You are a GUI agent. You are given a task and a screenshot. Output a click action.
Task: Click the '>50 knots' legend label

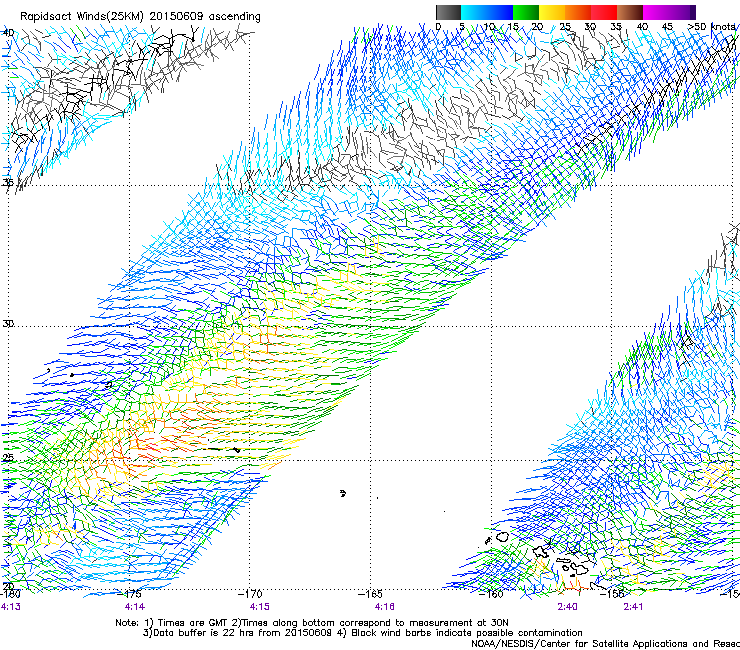pyautogui.click(x=712, y=26)
